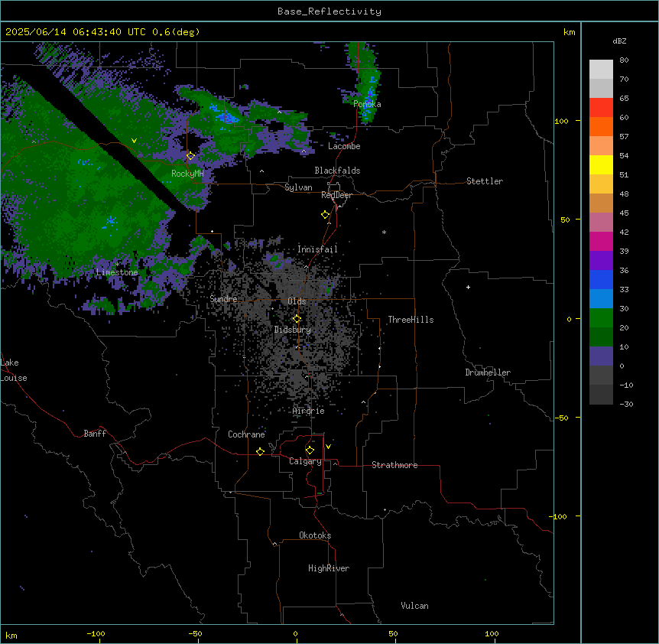Screen dimensions: 659x644
Task: Click the Sylvan label
Action: point(298,187)
